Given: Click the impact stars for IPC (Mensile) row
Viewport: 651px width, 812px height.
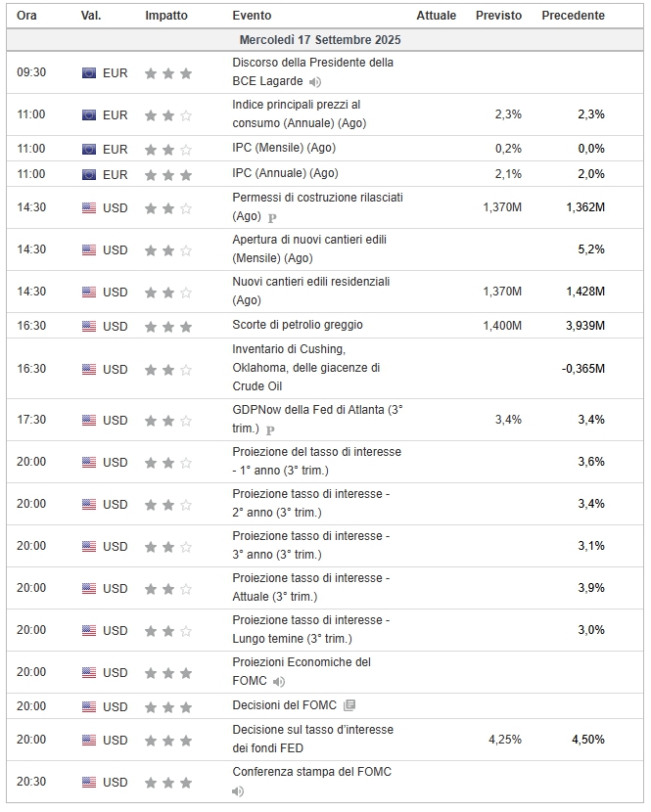Looking at the screenshot, I should tap(168, 150).
